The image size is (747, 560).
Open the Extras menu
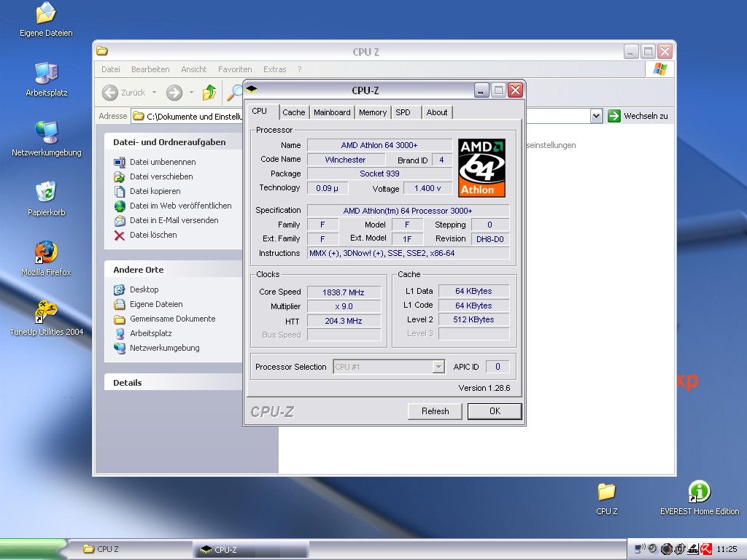pyautogui.click(x=275, y=69)
